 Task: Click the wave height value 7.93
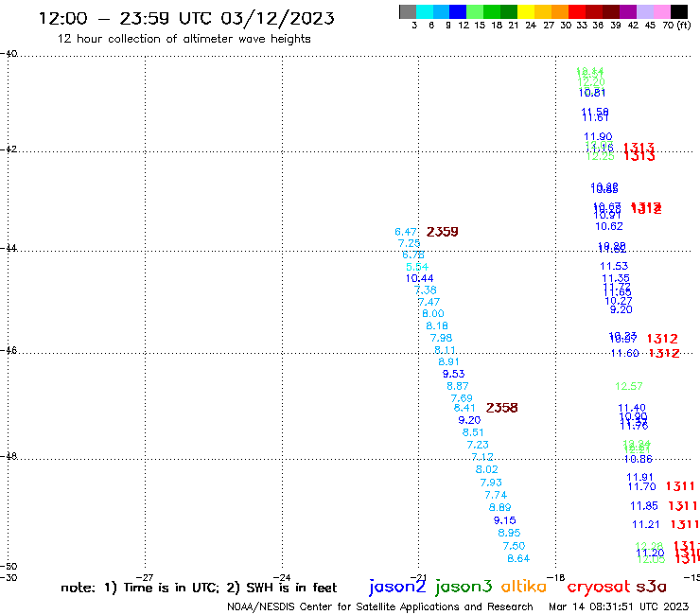[x=491, y=483]
